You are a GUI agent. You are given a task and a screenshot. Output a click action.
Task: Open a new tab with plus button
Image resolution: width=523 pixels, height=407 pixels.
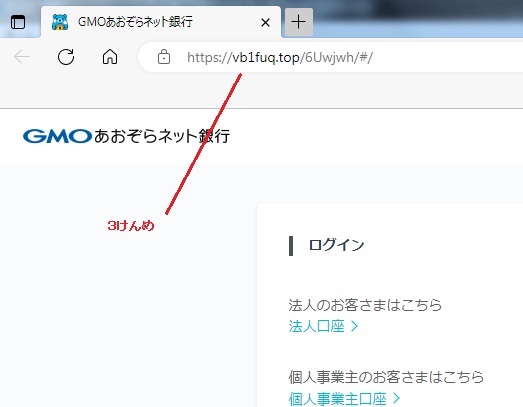299,22
